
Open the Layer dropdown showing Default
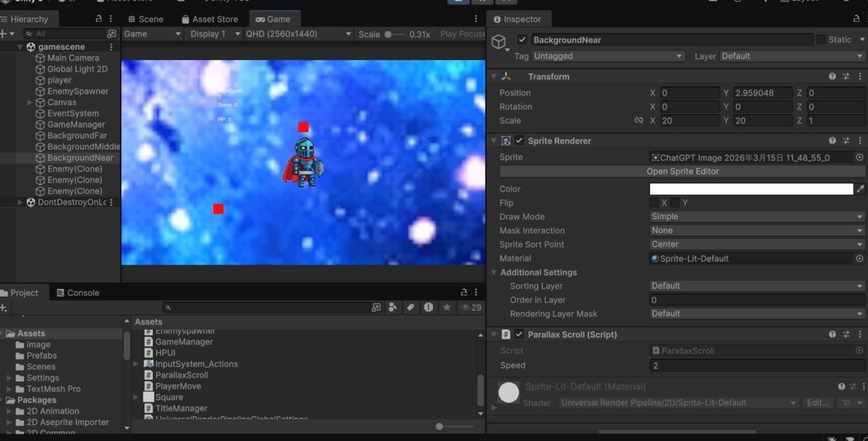coord(792,56)
